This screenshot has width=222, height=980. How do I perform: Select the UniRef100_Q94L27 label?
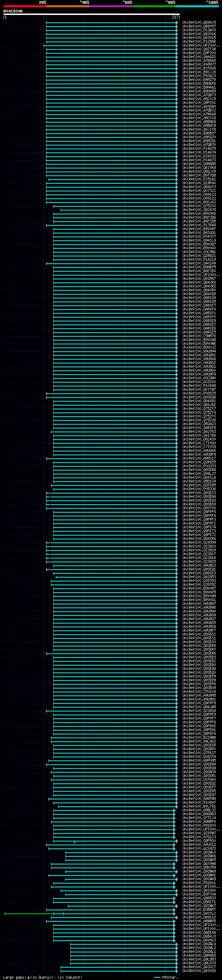click(x=199, y=473)
